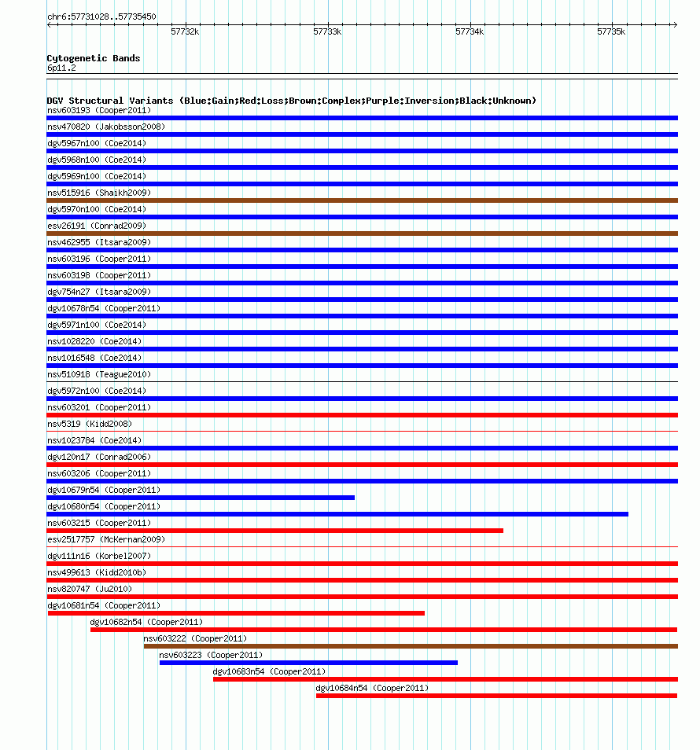Screen dimensions: 700x750
Task: Select the blue gain bar under dgv10680n54
Action: [337, 514]
